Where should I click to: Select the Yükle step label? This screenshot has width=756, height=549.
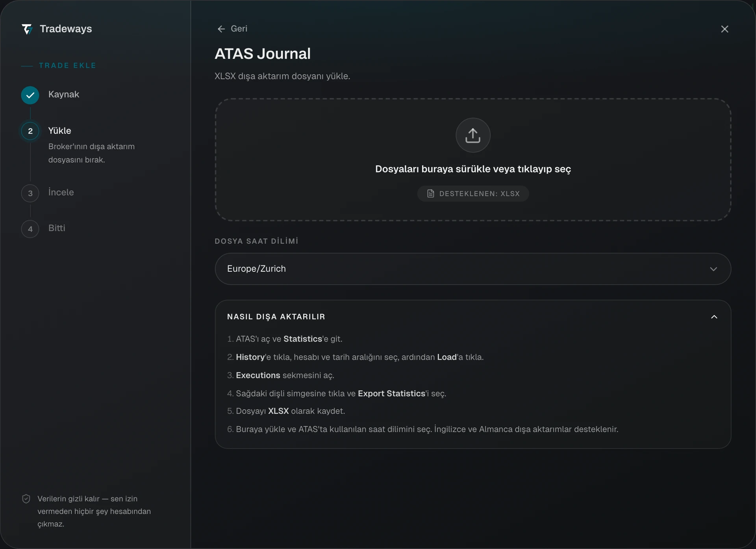(x=60, y=131)
